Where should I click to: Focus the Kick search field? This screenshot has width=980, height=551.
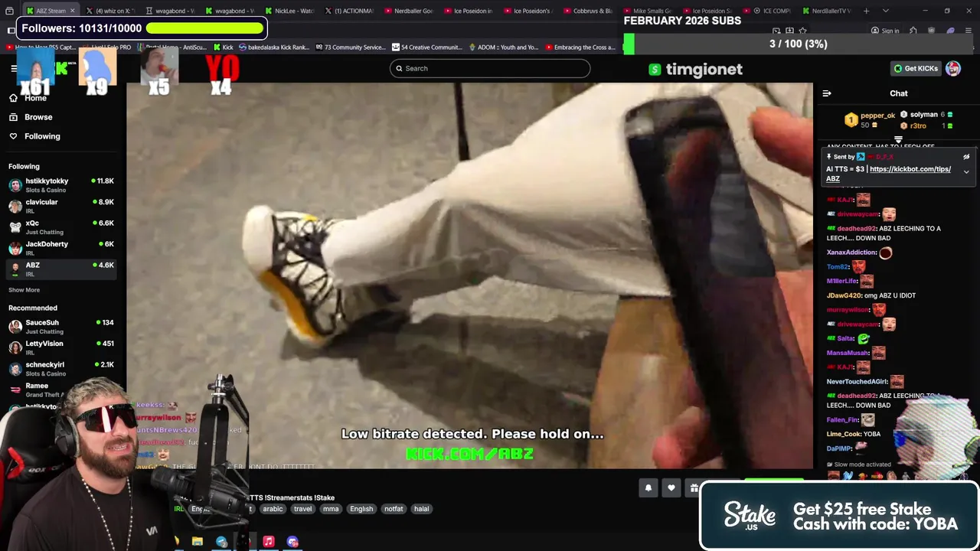point(490,68)
